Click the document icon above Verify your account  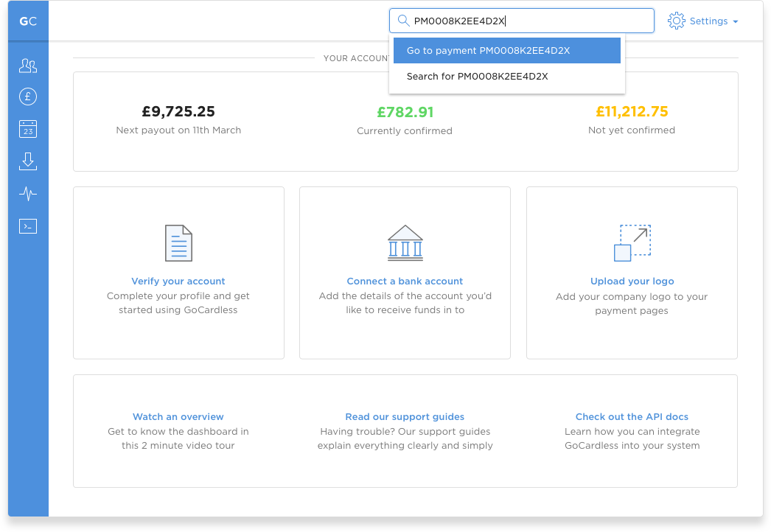[x=178, y=243]
